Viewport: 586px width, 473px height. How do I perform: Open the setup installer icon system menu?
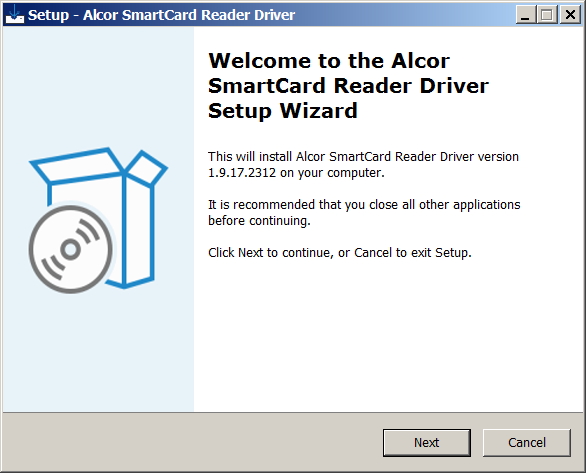[x=15, y=15]
